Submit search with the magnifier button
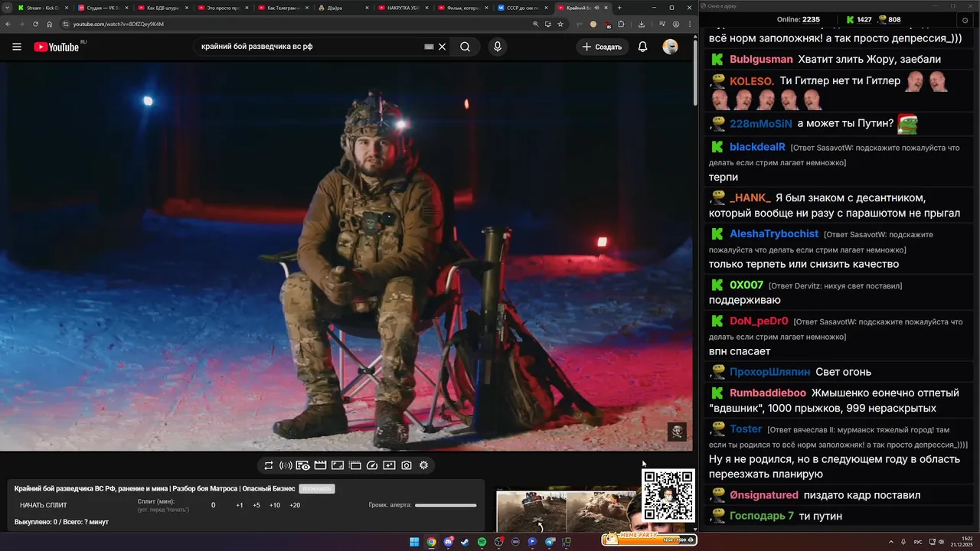The width and height of the screenshot is (980, 551). pos(465,47)
